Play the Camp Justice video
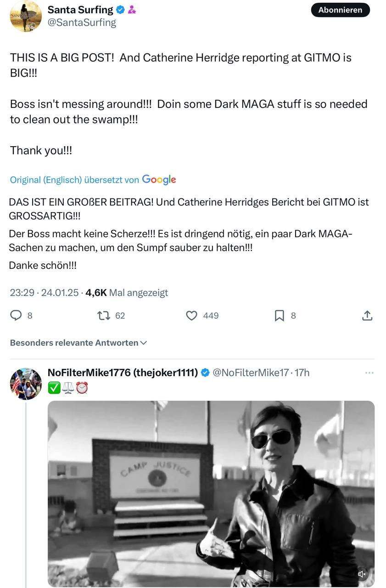Viewport: 386px width, 588px height. [x=211, y=494]
